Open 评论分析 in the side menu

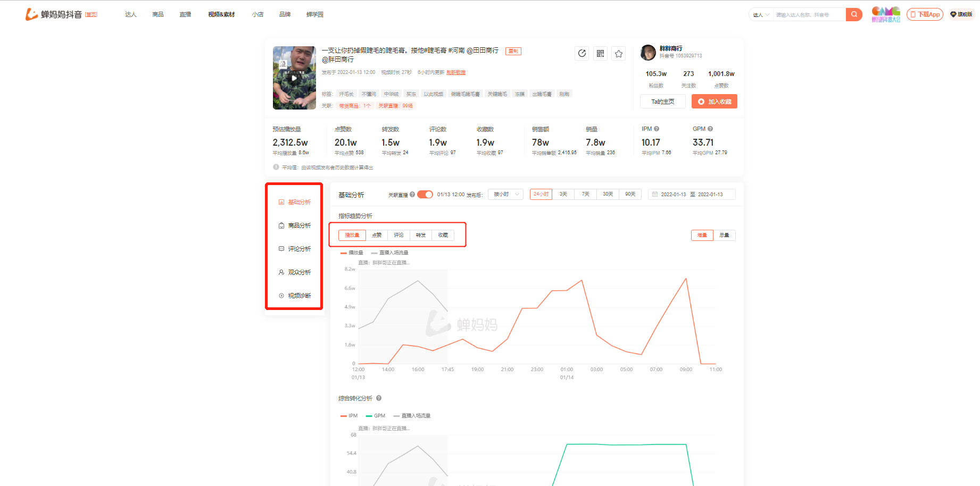click(295, 249)
